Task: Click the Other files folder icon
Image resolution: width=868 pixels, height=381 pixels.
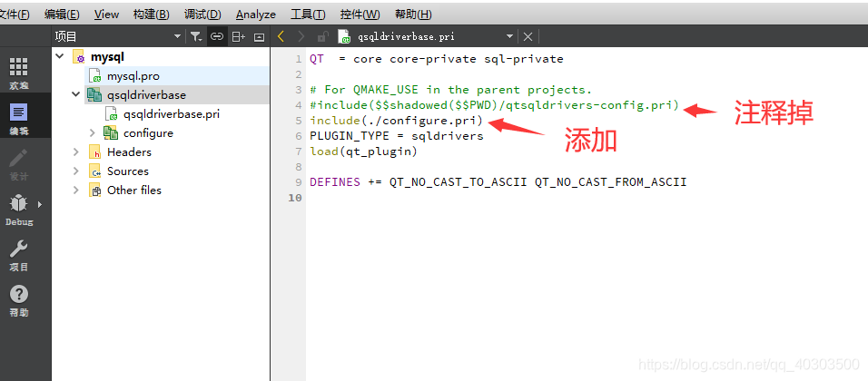Action: [x=95, y=190]
